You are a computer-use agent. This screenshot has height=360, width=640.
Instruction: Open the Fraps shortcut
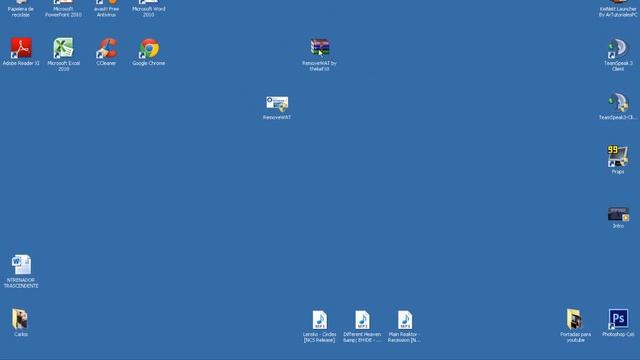pyautogui.click(x=618, y=156)
